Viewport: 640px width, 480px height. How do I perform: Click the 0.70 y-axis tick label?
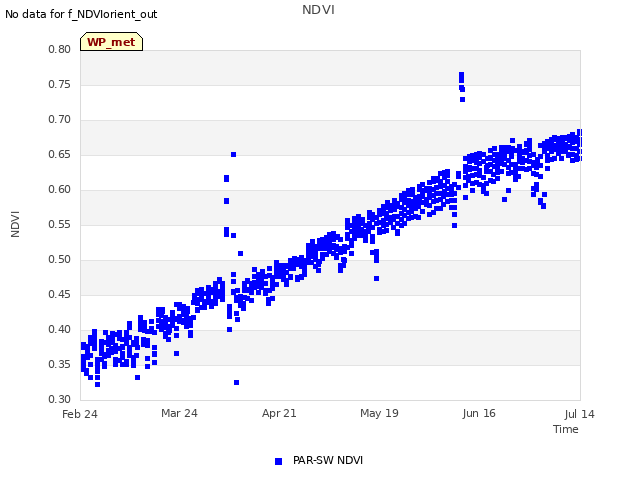pos(60,120)
